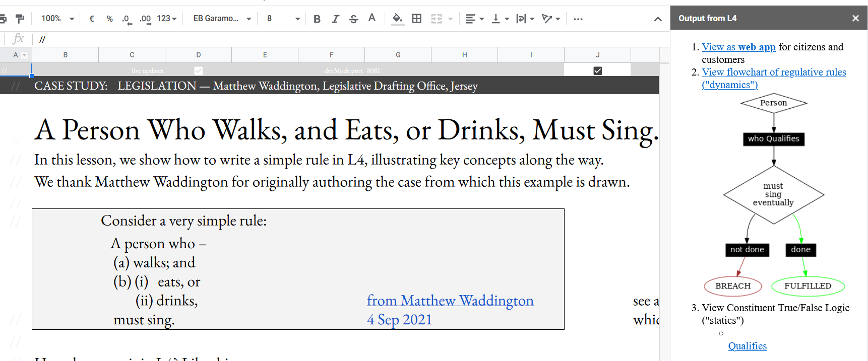Click the fx function icon
This screenshot has width=868, height=361.
18,39
